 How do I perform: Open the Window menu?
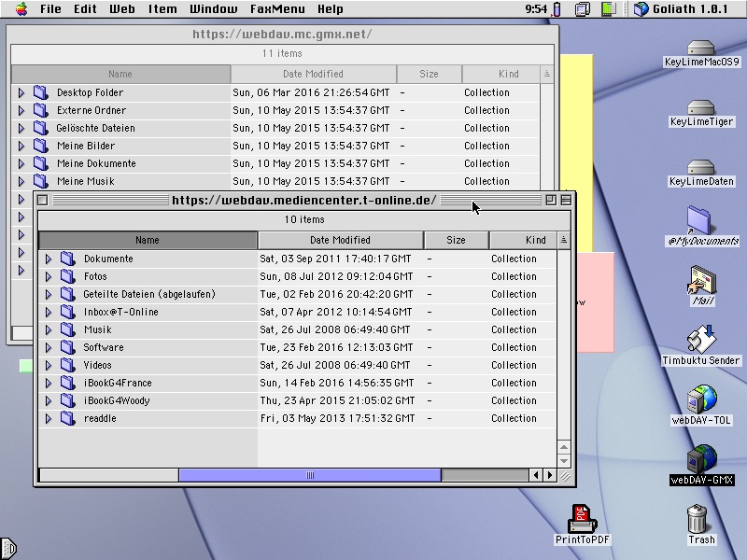coord(214,9)
